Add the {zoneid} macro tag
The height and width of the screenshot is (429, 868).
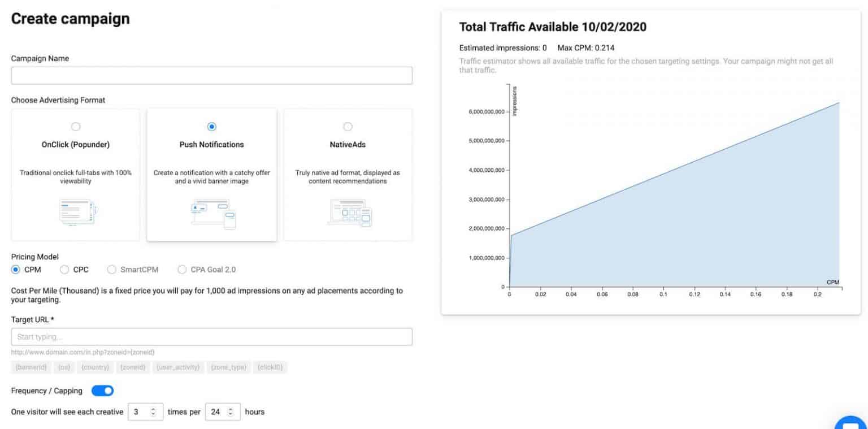pos(132,367)
